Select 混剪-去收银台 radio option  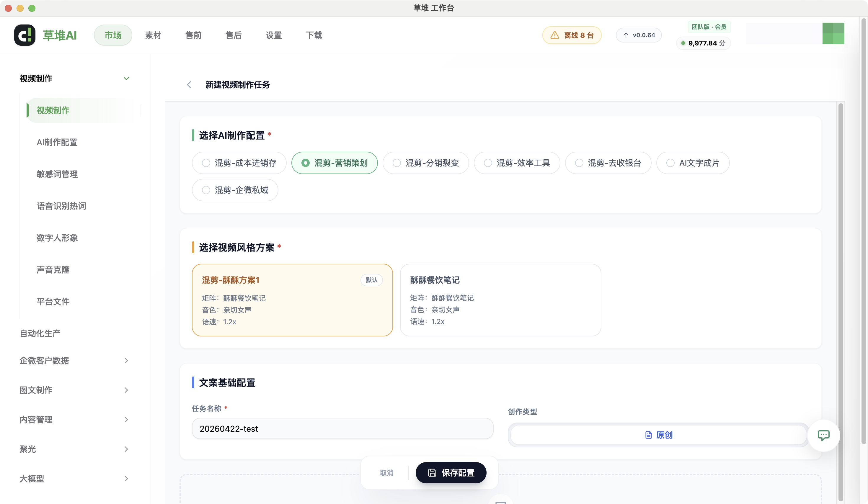click(608, 163)
